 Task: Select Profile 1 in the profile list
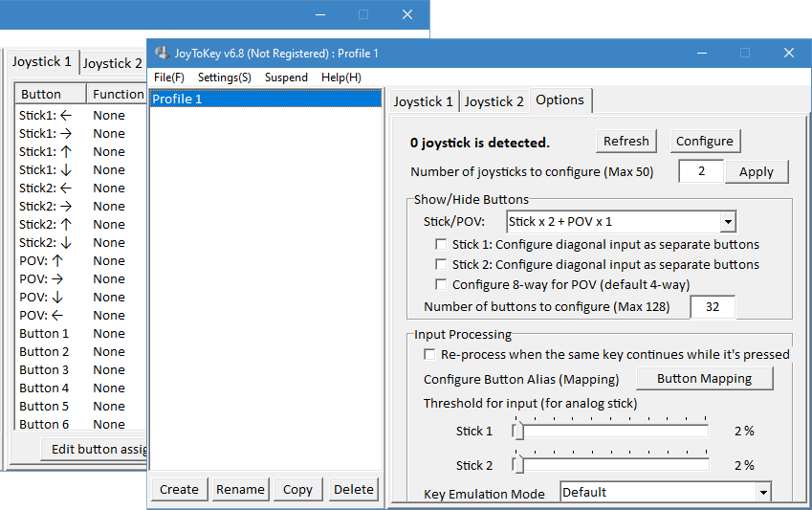click(266, 99)
